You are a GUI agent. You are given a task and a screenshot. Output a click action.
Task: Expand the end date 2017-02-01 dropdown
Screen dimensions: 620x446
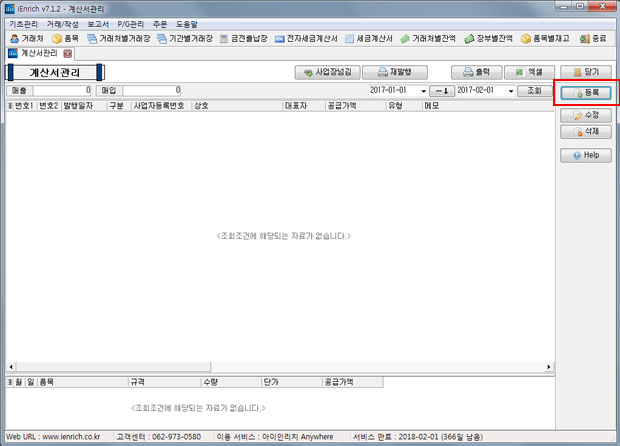point(509,90)
